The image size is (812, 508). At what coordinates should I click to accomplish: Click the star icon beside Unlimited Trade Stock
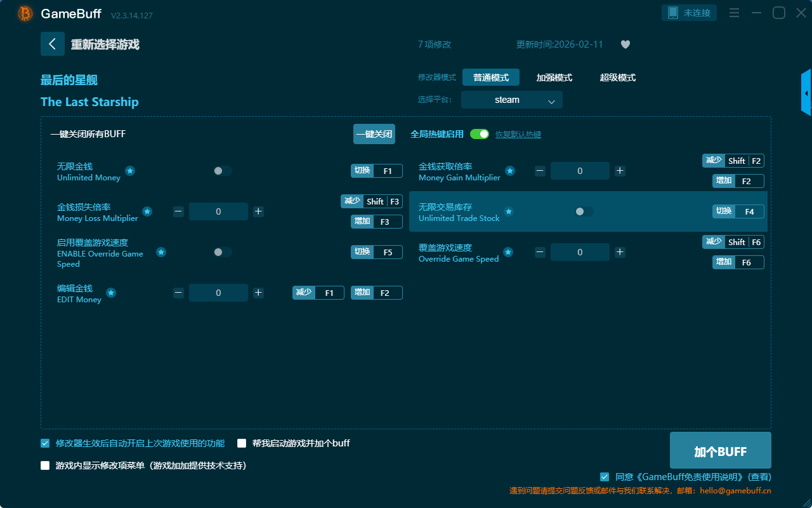pyautogui.click(x=509, y=211)
